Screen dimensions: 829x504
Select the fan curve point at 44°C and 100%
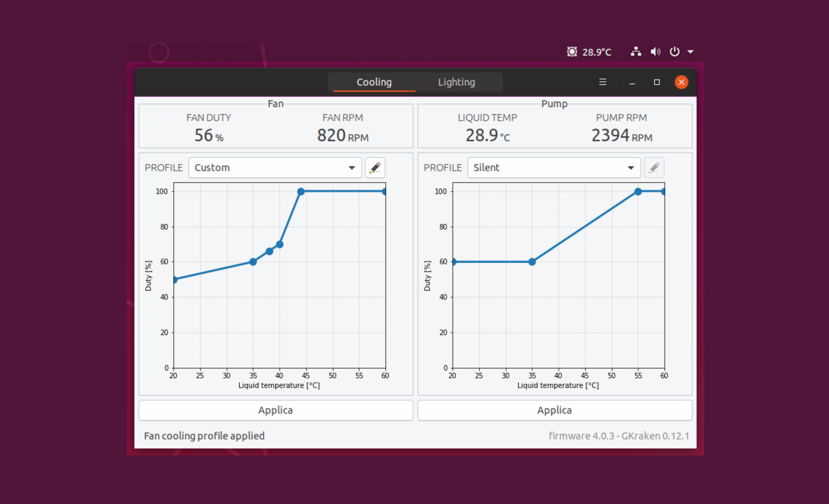point(301,191)
